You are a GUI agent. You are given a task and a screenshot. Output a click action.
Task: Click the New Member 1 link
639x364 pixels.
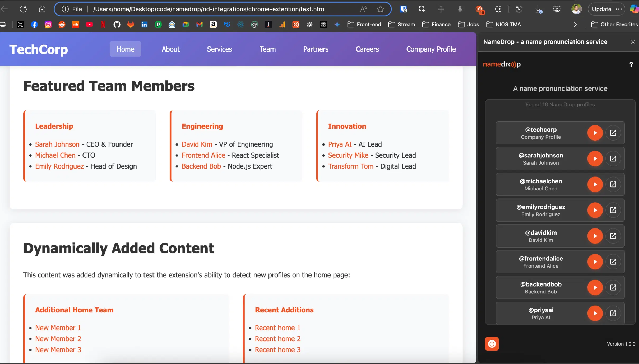(x=58, y=328)
